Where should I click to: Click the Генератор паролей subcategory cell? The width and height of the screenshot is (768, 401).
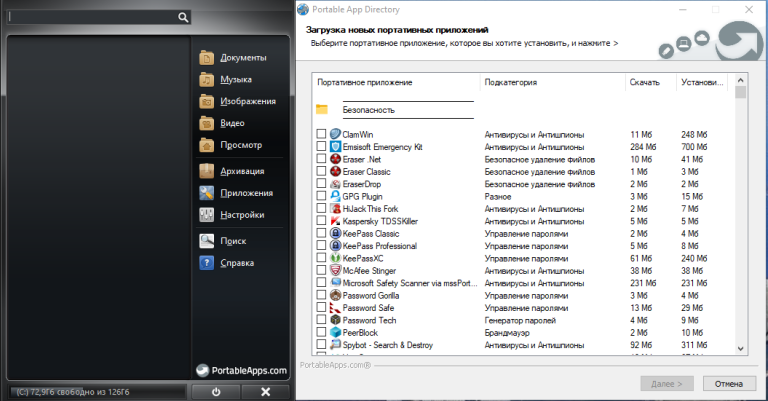coord(520,321)
